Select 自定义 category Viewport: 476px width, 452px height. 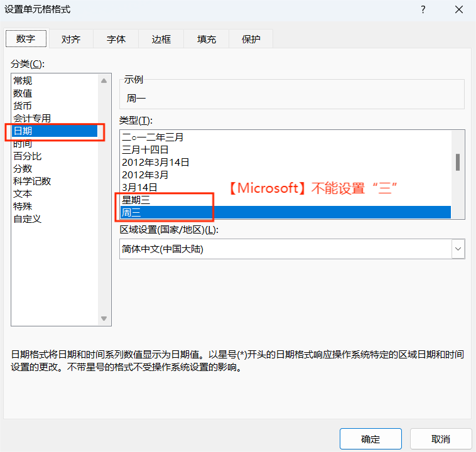28,219
